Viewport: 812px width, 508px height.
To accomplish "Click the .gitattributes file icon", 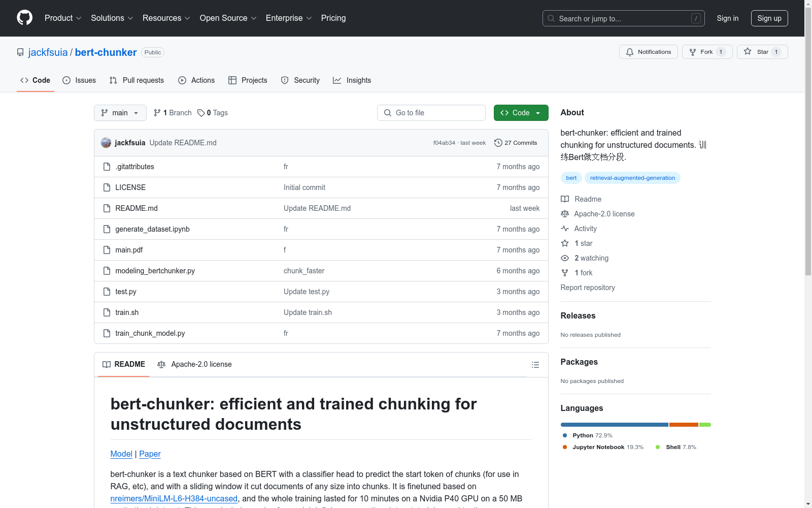I will (x=107, y=167).
